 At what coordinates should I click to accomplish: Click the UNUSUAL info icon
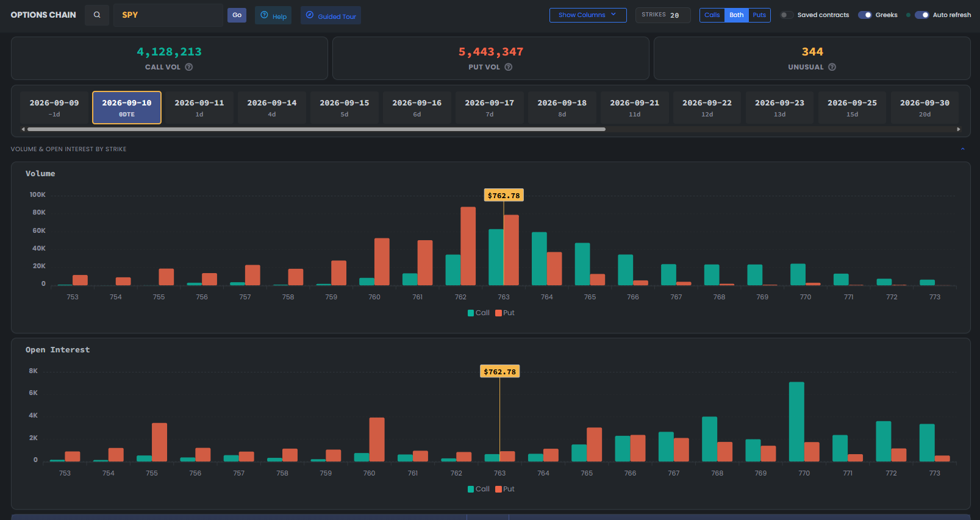pos(832,67)
